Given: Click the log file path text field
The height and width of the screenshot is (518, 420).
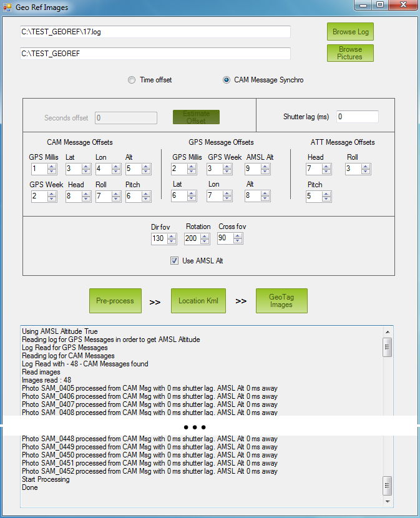Looking at the screenshot, I should pyautogui.click(x=155, y=32).
